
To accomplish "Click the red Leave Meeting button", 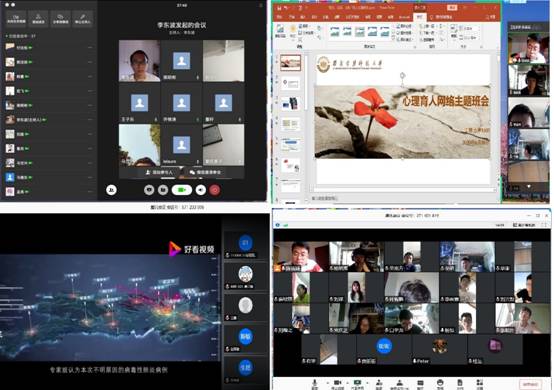I will click(x=530, y=384).
